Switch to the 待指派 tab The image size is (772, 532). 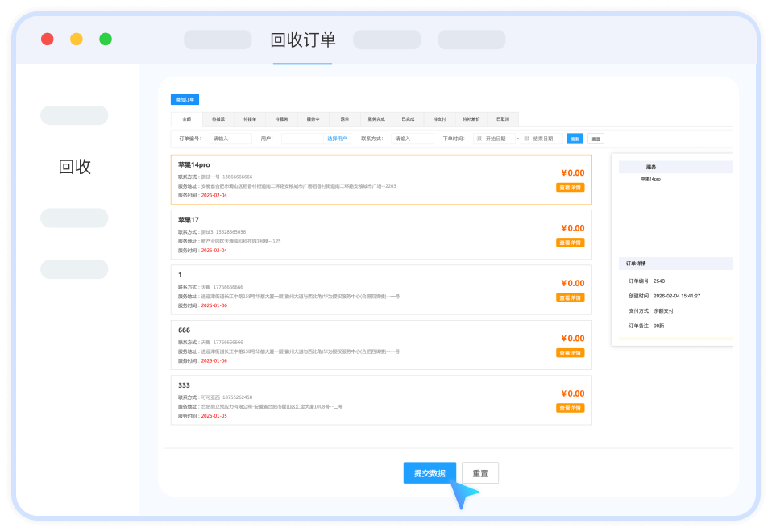click(x=218, y=119)
